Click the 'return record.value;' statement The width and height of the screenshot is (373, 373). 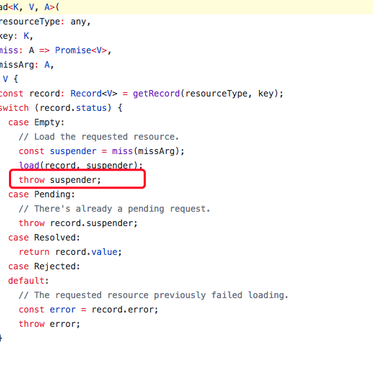(70, 252)
